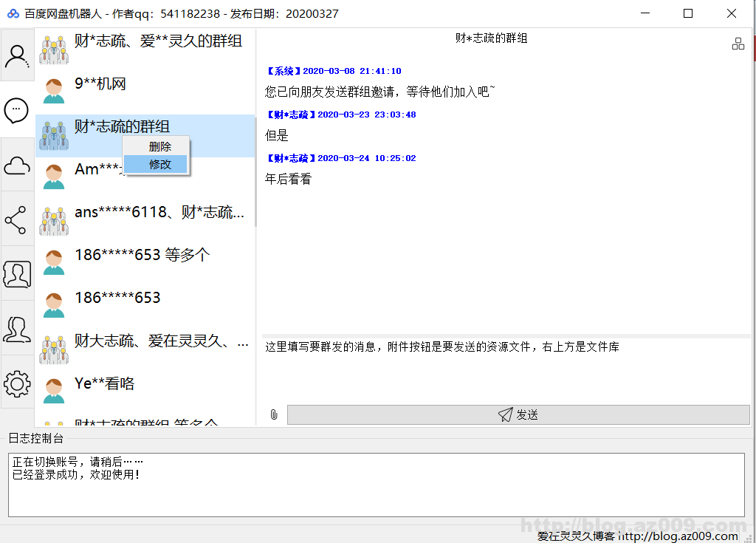Viewport: 756px width, 543px height.
Task: Click the share sidebar icon
Action: coord(17,219)
